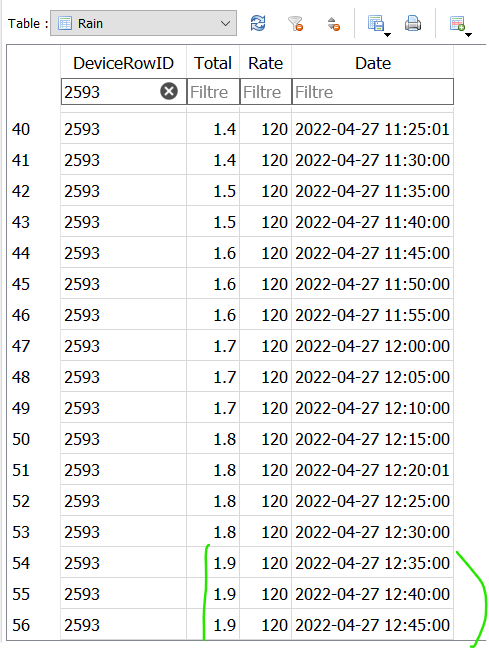
Task: Focus the Rate filter field
Action: (x=266, y=91)
